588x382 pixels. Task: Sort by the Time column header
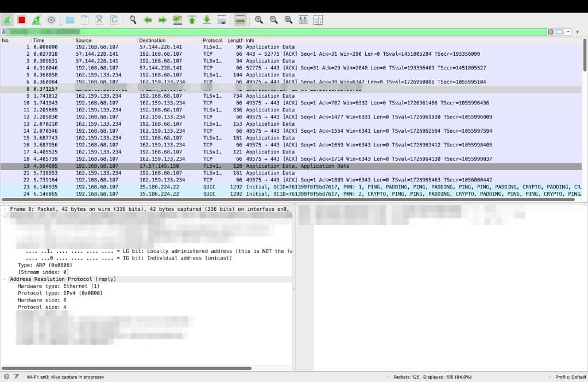52,40
